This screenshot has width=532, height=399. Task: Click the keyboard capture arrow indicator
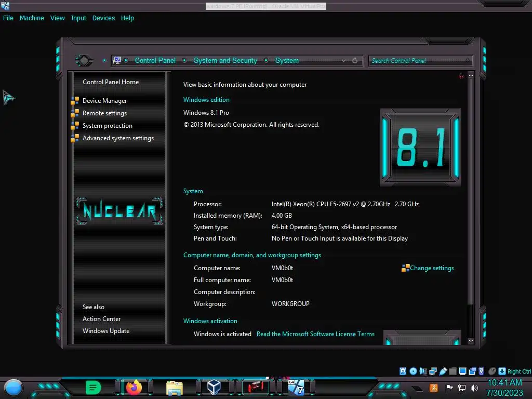502,371
